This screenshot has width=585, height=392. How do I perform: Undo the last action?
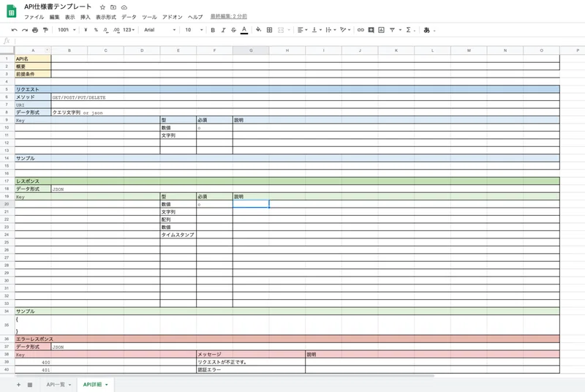click(x=14, y=30)
